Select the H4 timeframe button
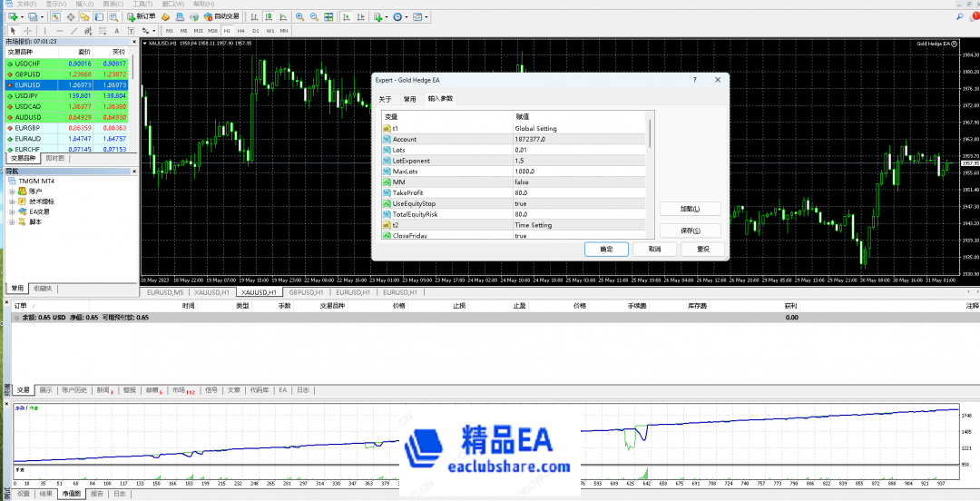The width and height of the screenshot is (980, 501). [240, 30]
